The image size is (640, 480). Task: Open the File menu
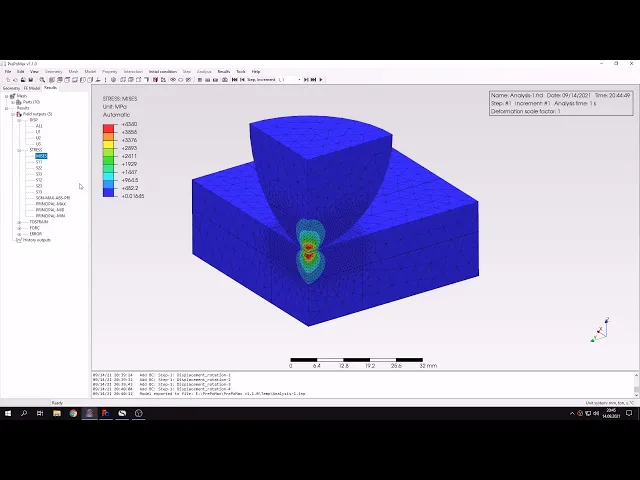pos(8,72)
